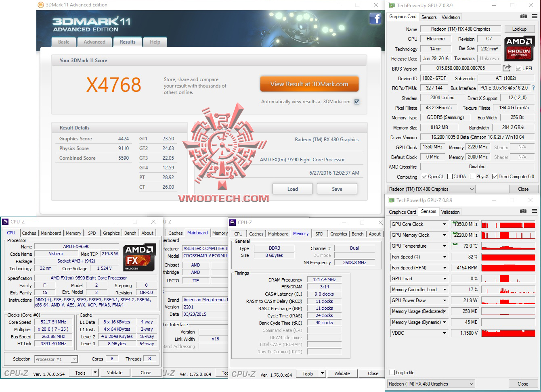The height and width of the screenshot is (392, 541).
Task: Toggle the UEFI checkbox in GPU-Z
Action: coord(519,69)
